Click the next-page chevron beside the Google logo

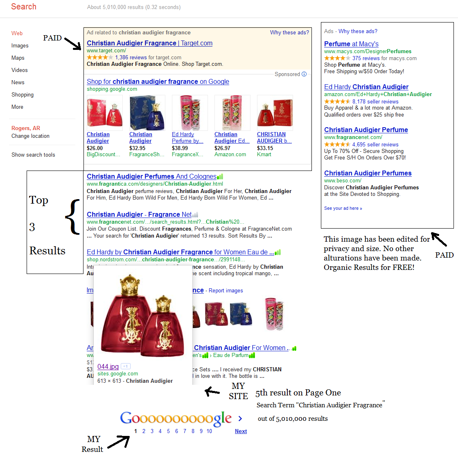tap(240, 419)
